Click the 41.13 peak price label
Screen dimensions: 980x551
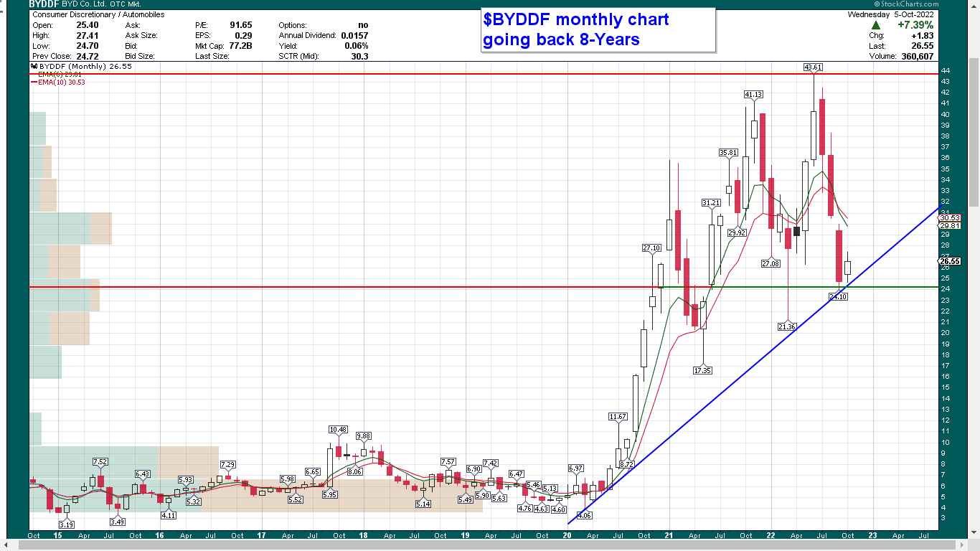click(x=753, y=94)
